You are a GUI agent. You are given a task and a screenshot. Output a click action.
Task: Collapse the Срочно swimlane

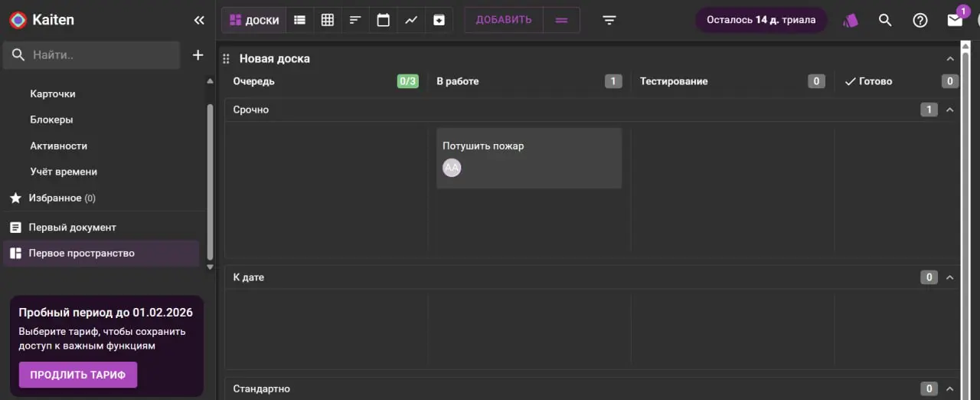[x=950, y=110]
